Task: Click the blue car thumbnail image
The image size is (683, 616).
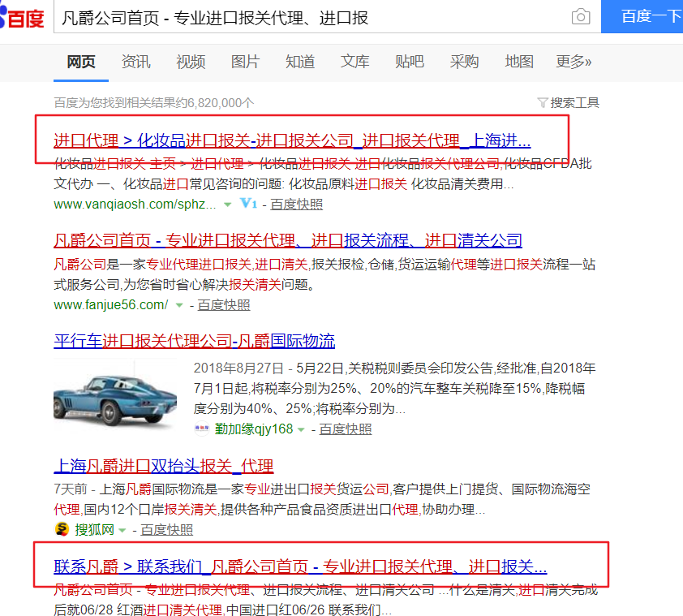Action: point(115,396)
